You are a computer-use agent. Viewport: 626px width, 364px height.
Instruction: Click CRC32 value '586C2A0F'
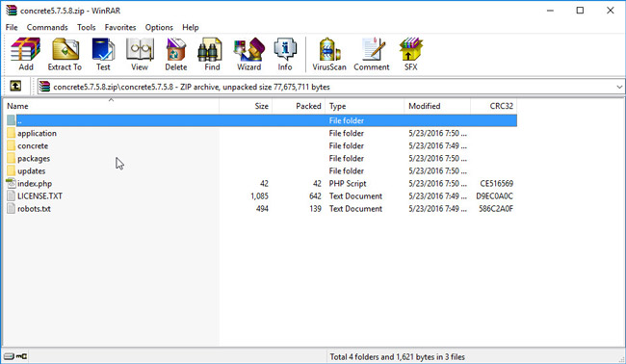(x=496, y=208)
